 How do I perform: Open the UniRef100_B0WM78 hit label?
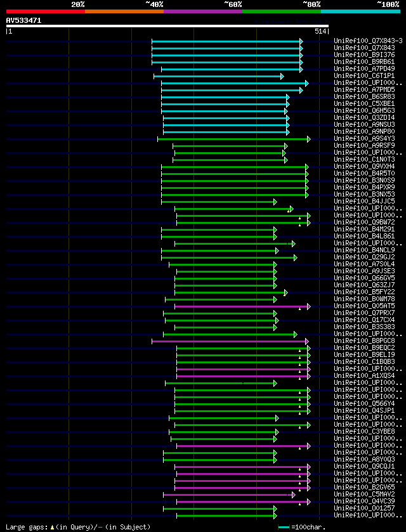365,299
